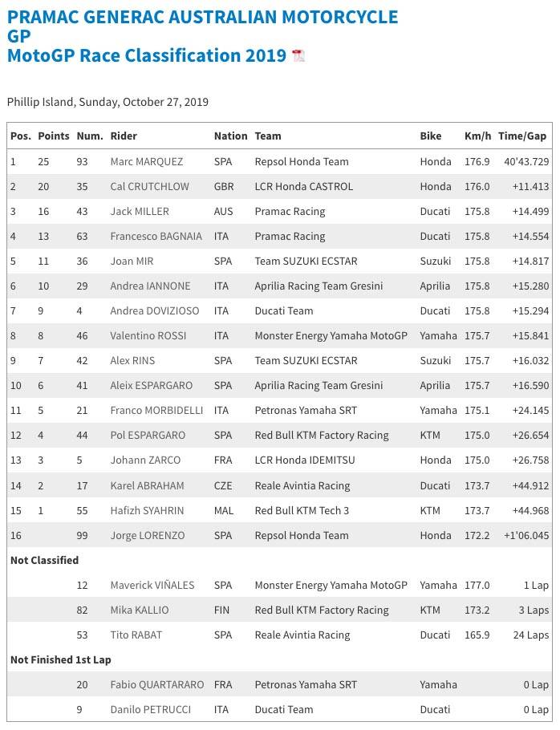
Task: Click the Points column header
Action: click(54, 136)
